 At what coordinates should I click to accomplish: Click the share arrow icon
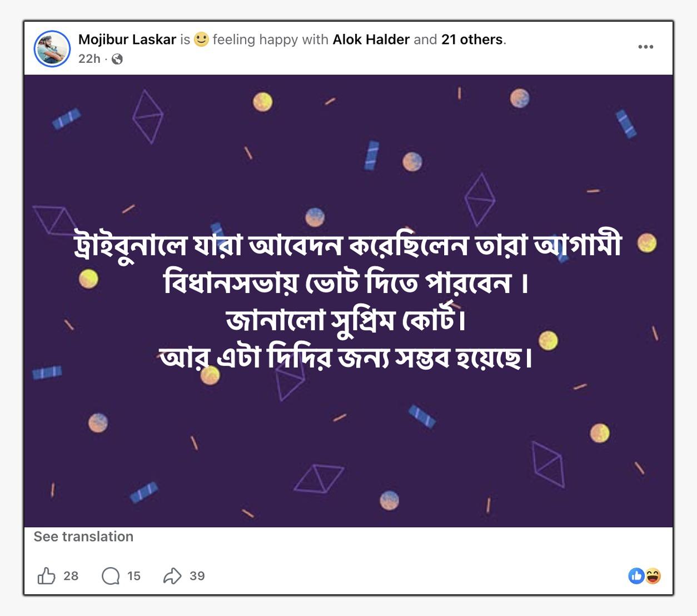(x=172, y=576)
